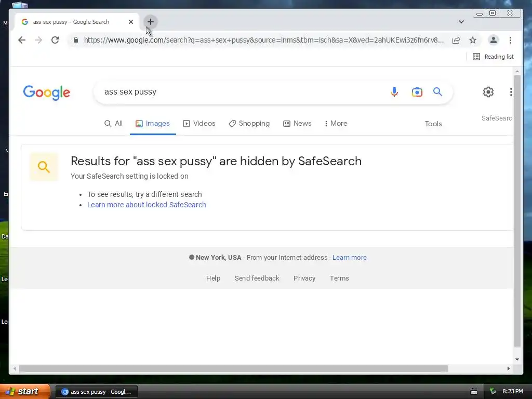
Task: Switch to the Shopping tab
Action: (x=249, y=124)
